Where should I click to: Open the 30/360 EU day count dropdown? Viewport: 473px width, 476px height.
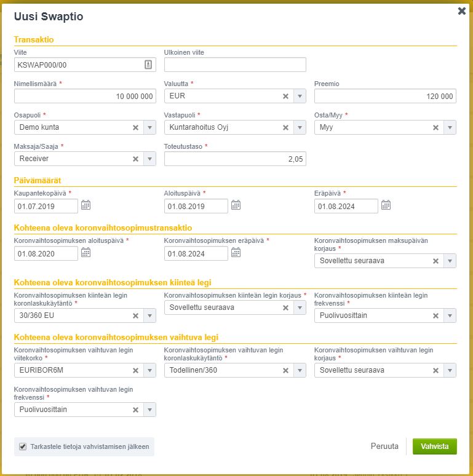pyautogui.click(x=149, y=315)
